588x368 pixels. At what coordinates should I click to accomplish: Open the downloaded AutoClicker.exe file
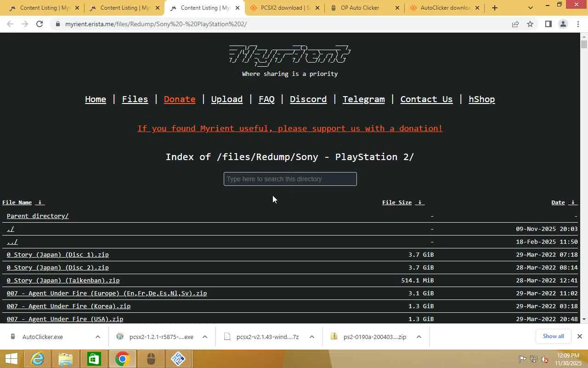pyautogui.click(x=42, y=337)
